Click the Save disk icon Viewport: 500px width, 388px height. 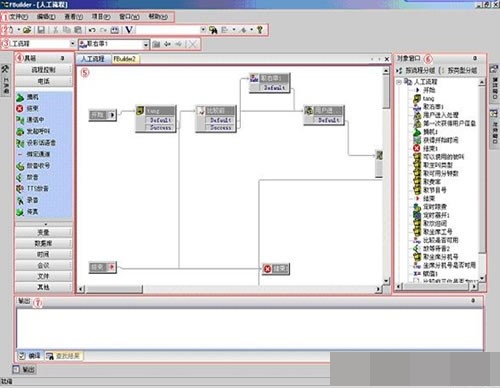click(x=41, y=30)
